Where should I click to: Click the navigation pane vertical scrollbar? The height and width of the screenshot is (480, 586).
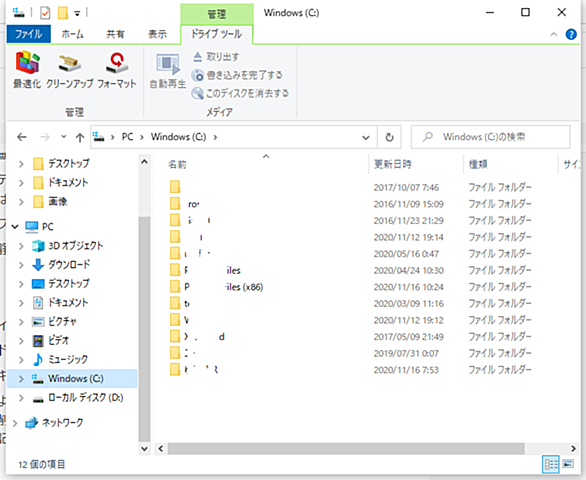click(x=144, y=329)
